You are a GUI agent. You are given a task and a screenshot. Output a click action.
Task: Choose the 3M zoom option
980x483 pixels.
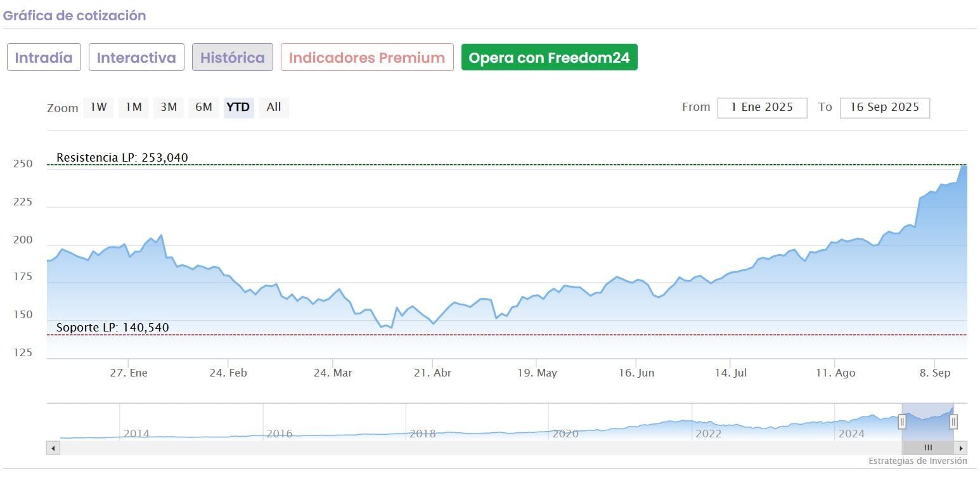[169, 107]
